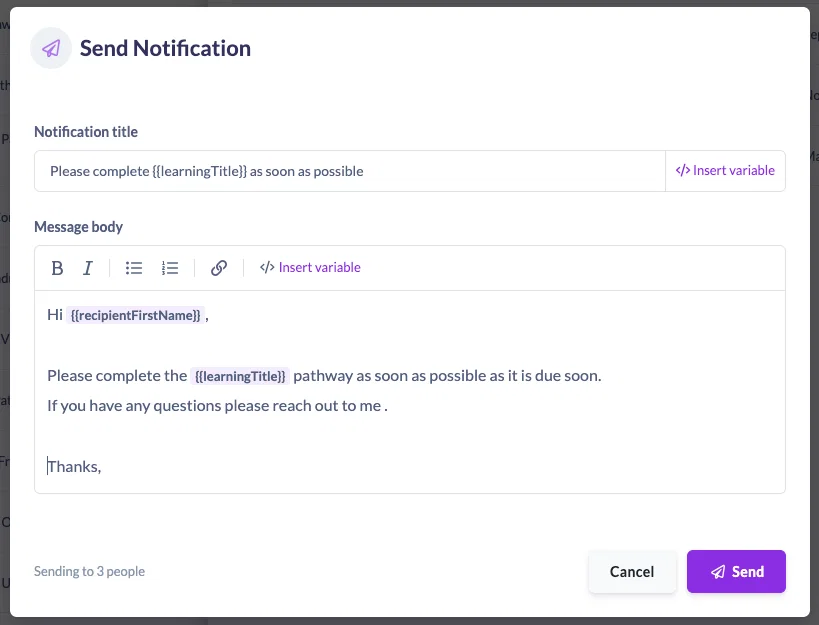
Task: Click the 'If you have any questions' line
Action: tap(217, 406)
